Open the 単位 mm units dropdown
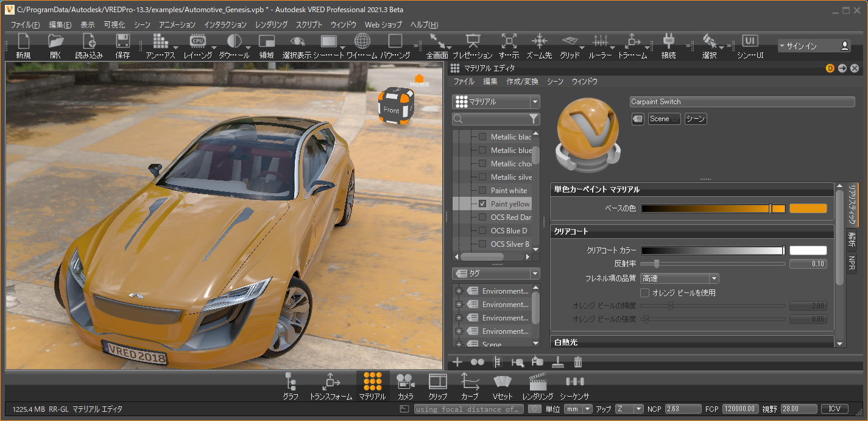 click(x=577, y=409)
